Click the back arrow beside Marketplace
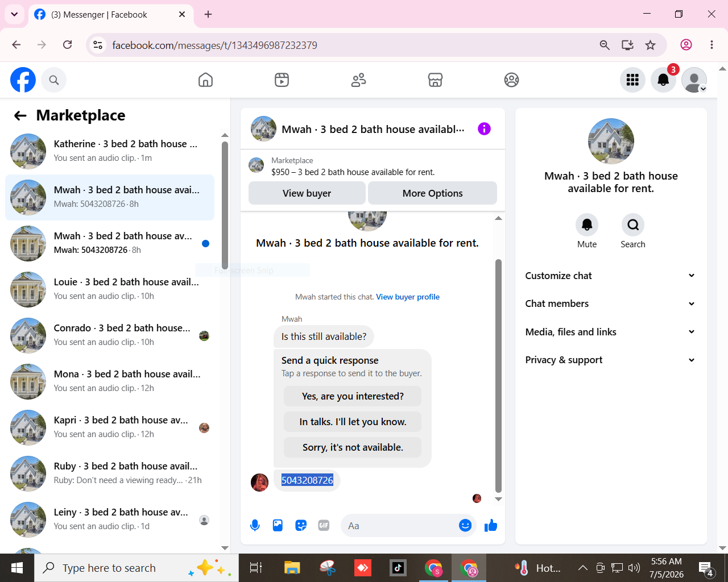The image size is (728, 582). click(x=20, y=116)
